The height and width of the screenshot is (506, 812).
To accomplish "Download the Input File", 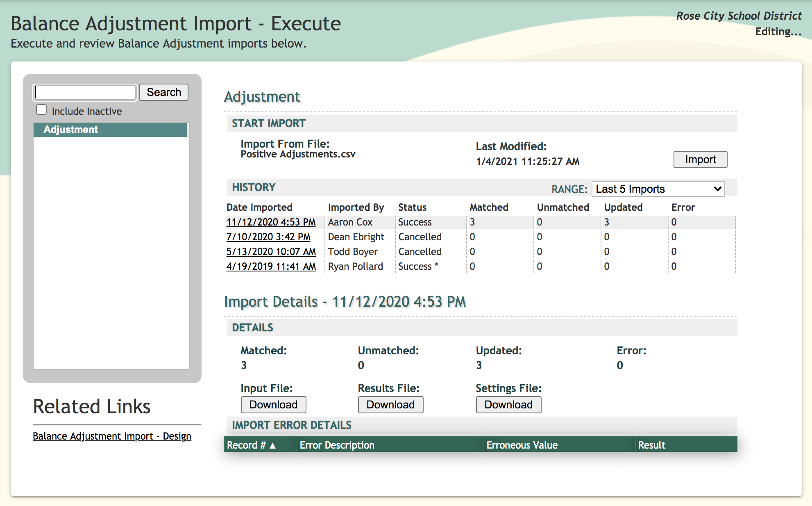I will point(273,405).
